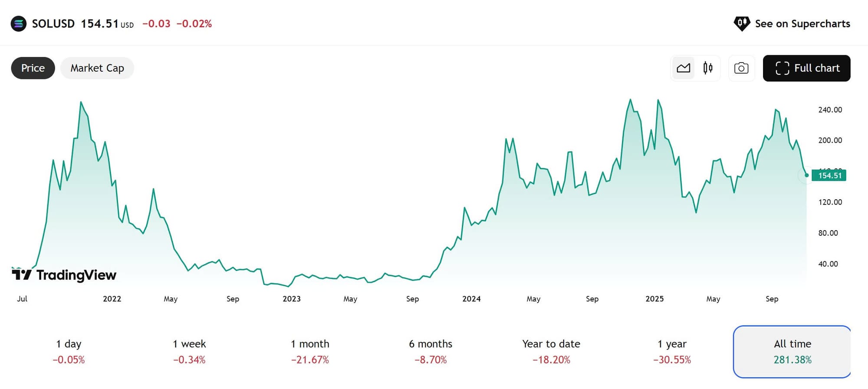868x389 pixels.
Task: Take a snapshot with the camera icon
Action: point(742,68)
